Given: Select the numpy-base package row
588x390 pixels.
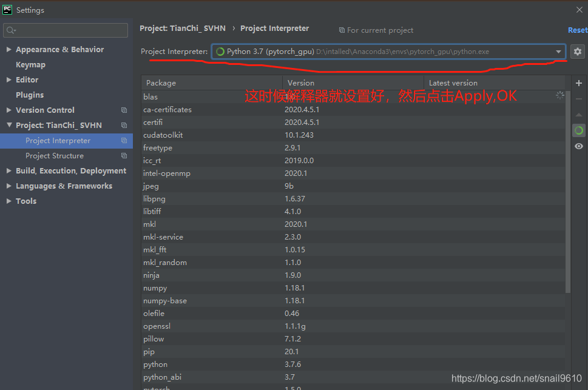Looking at the screenshot, I should coord(353,301).
